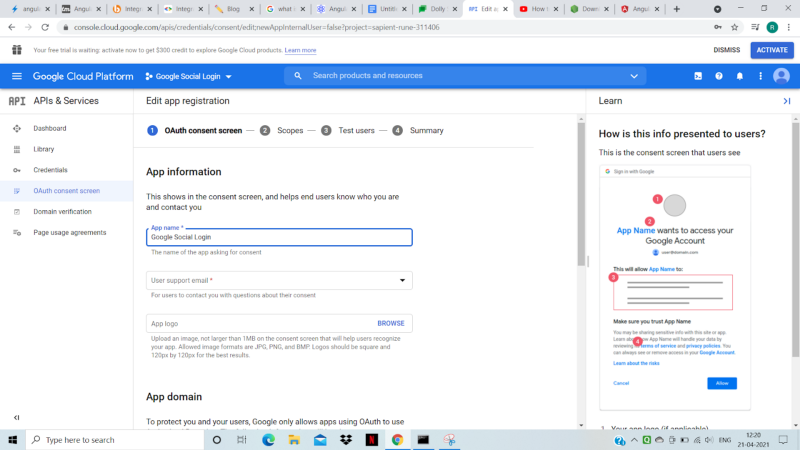Click the Windows taskbar search box

[x=115, y=440]
